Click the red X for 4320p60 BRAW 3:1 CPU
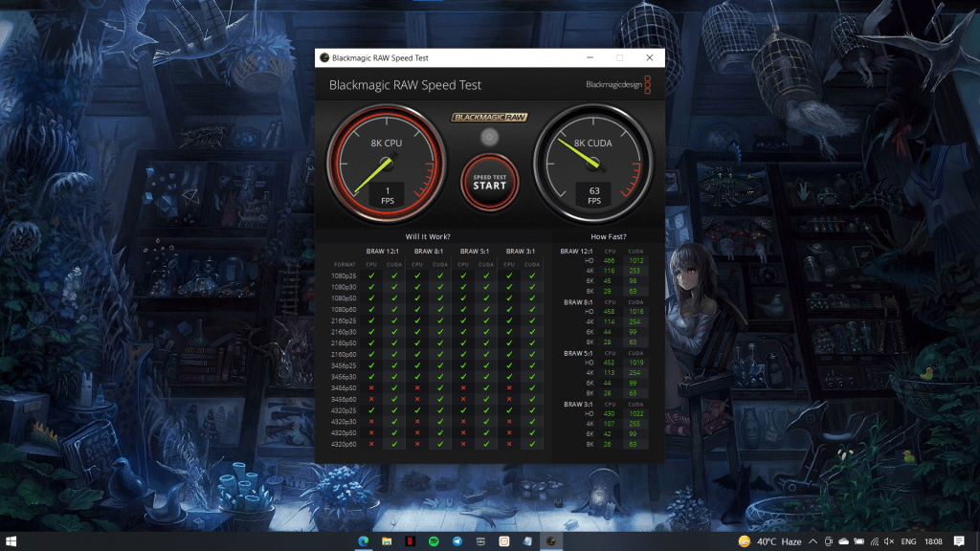The image size is (980, 551). point(509,444)
